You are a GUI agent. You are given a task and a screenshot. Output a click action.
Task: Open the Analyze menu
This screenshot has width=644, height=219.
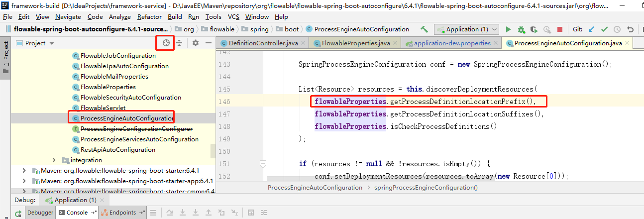pyautogui.click(x=119, y=17)
